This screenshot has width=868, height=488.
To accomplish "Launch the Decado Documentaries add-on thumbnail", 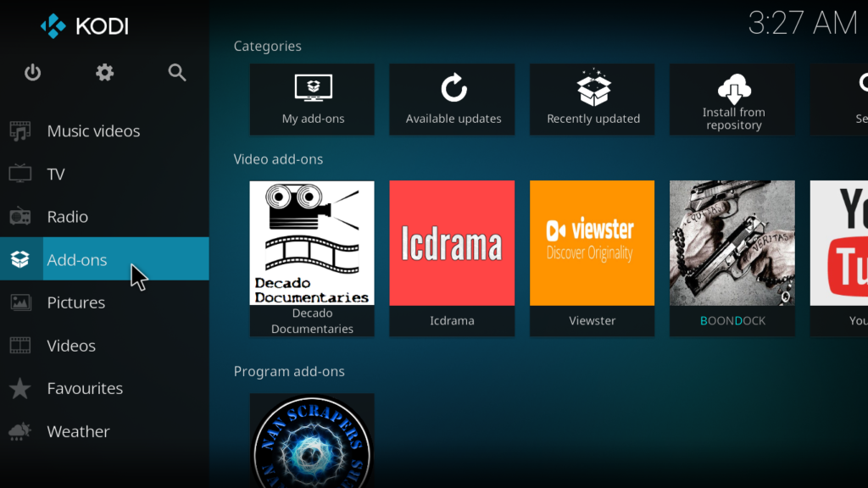I will click(x=312, y=243).
